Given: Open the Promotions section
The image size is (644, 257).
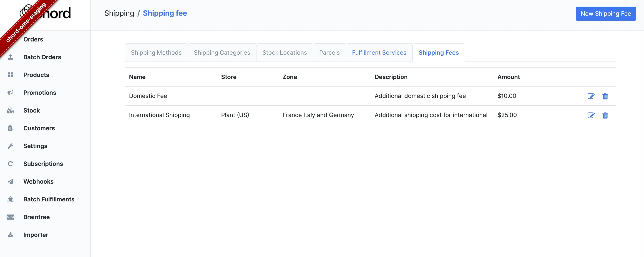Looking at the screenshot, I should point(40,93).
